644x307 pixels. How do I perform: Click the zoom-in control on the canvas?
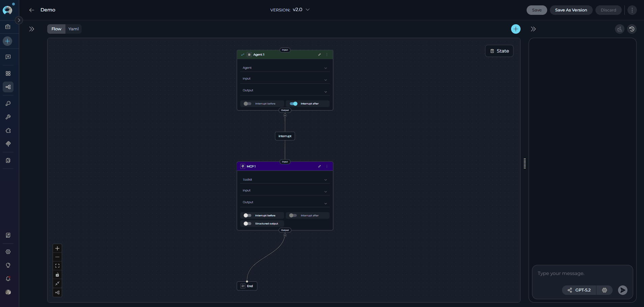point(57,248)
